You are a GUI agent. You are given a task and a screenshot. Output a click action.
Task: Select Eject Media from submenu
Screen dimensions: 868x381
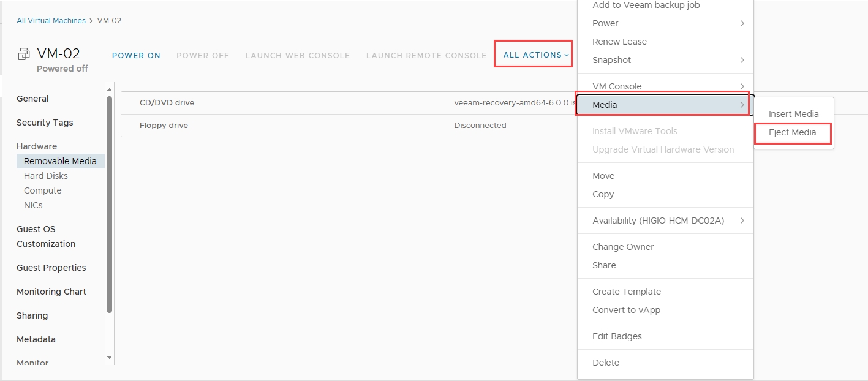(792, 132)
